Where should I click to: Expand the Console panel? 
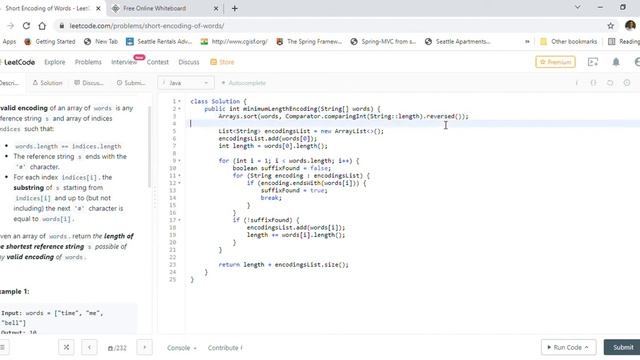182,348
